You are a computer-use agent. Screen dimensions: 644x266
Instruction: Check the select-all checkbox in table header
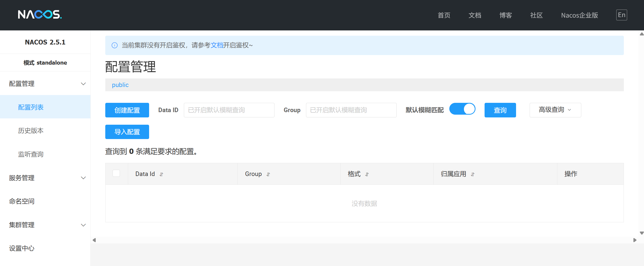click(x=116, y=173)
